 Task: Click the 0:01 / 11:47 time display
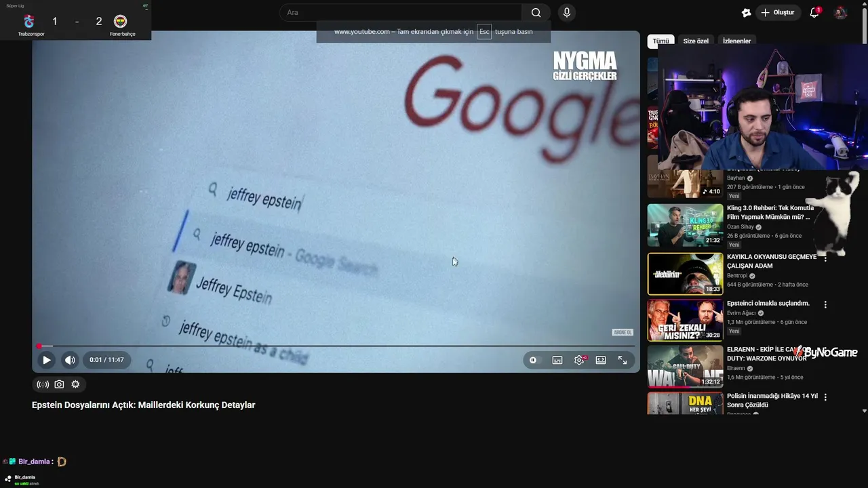point(106,360)
